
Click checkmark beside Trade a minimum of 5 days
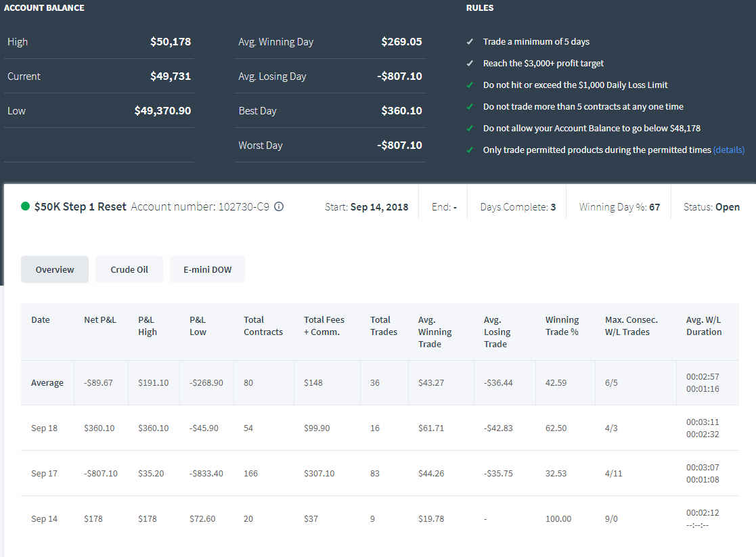pos(470,41)
